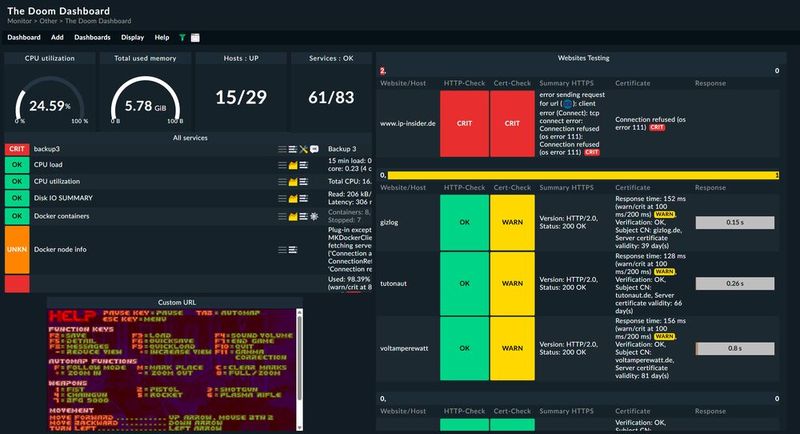This screenshot has width=800, height=434.
Task: Click the orange UNKN state badge
Action: point(17,249)
